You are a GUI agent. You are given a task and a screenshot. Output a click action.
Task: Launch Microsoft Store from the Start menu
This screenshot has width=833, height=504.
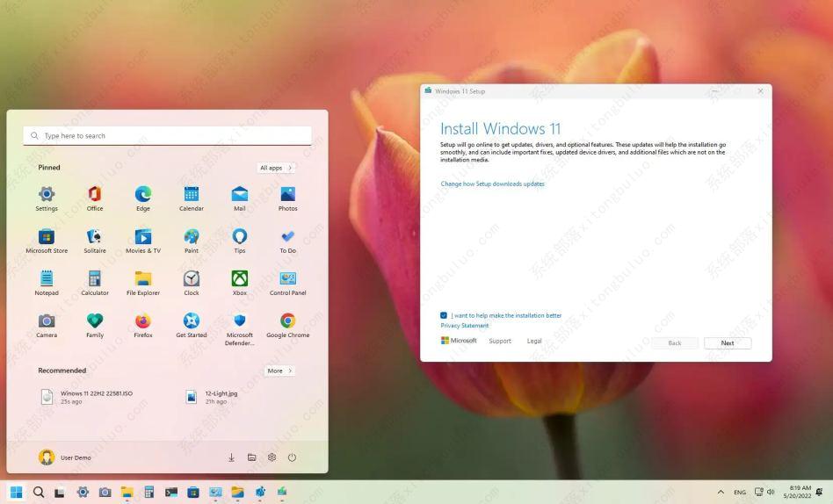click(x=47, y=237)
